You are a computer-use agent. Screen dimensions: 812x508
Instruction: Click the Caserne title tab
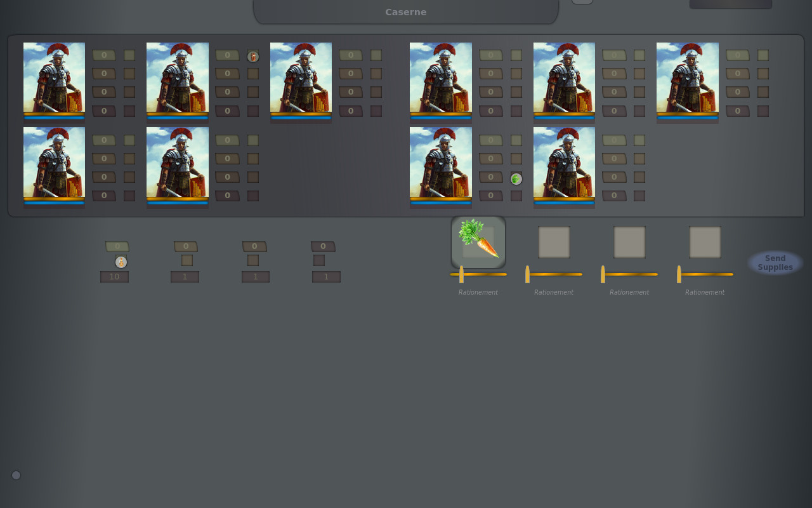406,12
